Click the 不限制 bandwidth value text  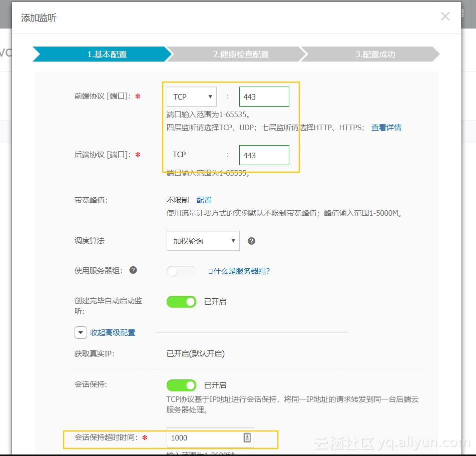click(x=178, y=200)
